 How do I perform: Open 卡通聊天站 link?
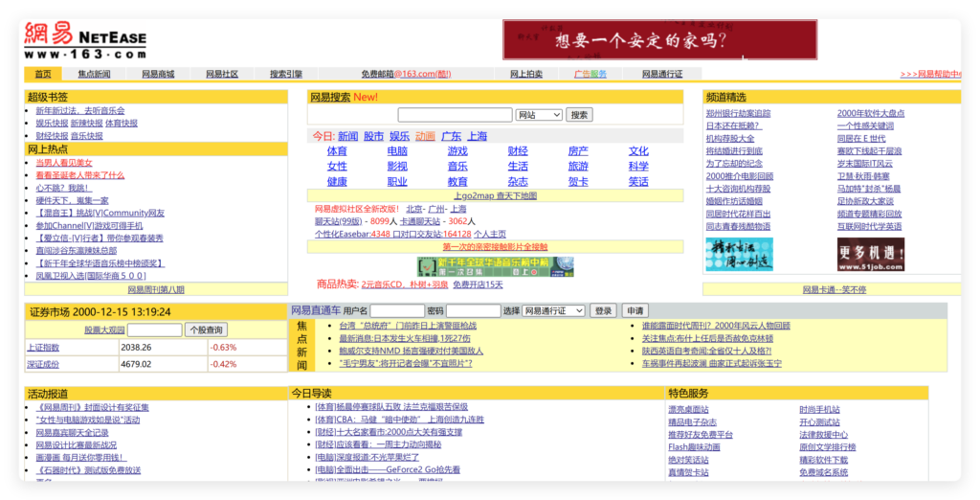point(420,221)
